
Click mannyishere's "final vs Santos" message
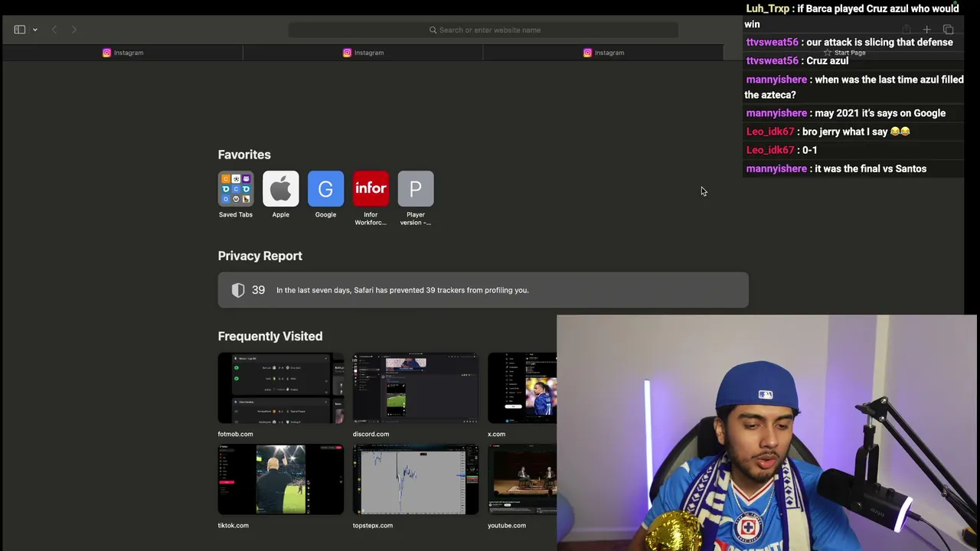point(871,168)
